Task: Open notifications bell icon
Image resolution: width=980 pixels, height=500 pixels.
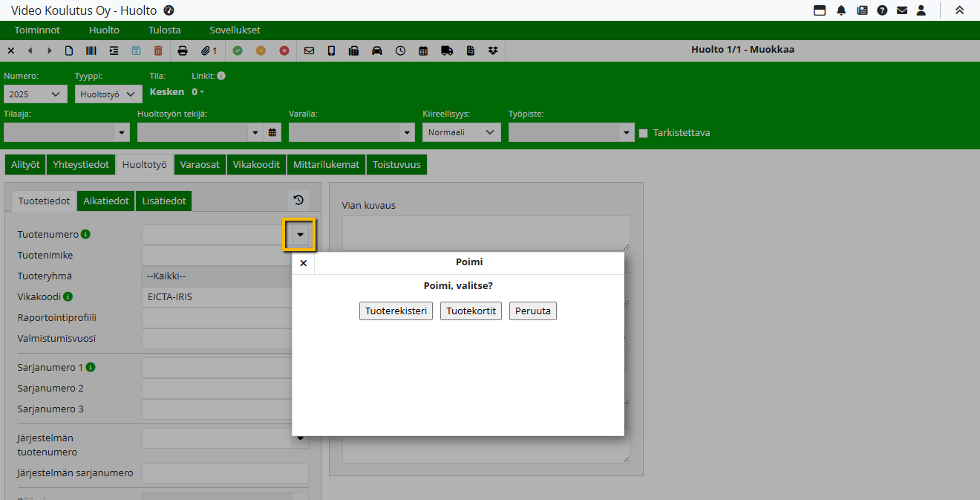Action: point(841,10)
